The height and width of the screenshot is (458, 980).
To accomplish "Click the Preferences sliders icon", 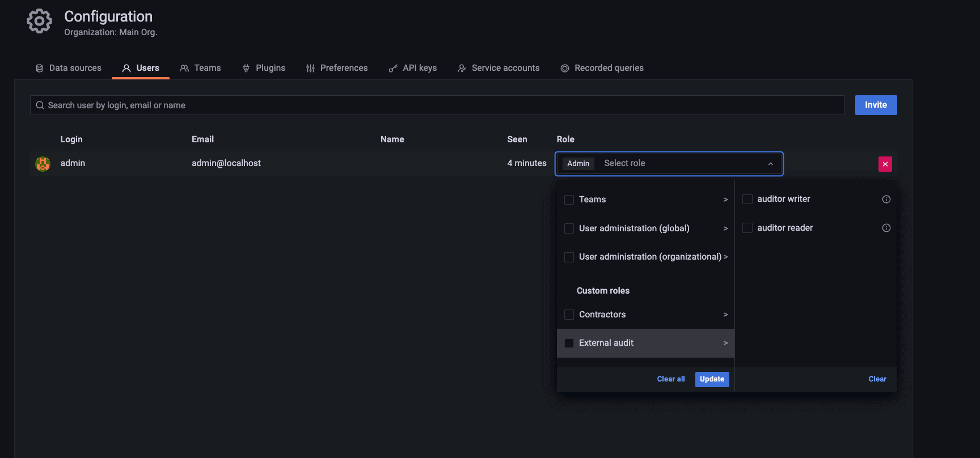I will click(x=310, y=68).
